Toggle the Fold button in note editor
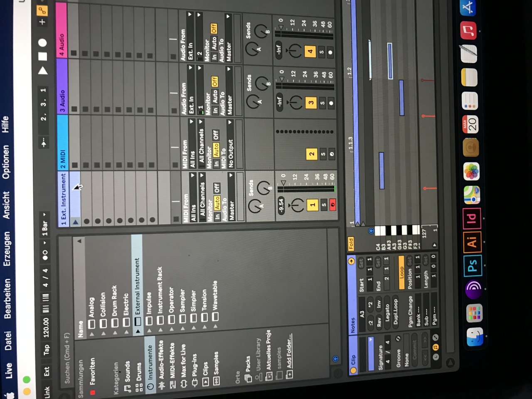The image size is (532, 399). coord(350,243)
